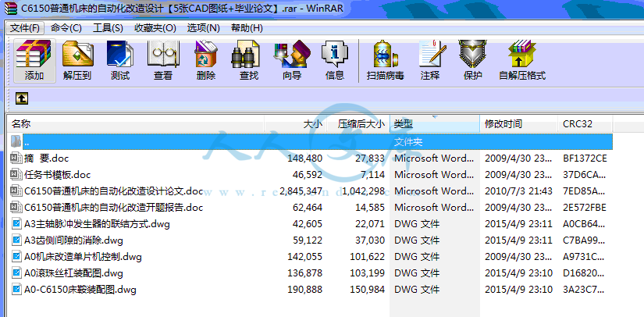
Task: Click the size value 190,888
Action: click(305, 290)
